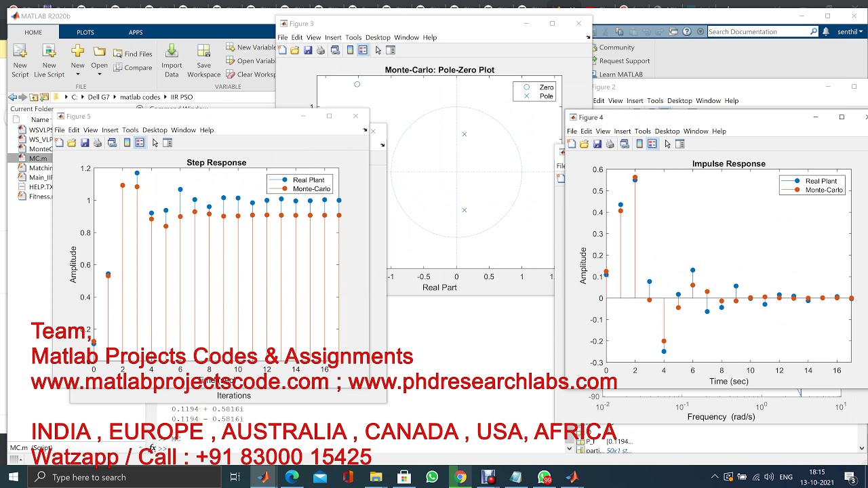Open Google Chrome from the taskbar
Screen dimensions: 868x488
tap(460, 477)
